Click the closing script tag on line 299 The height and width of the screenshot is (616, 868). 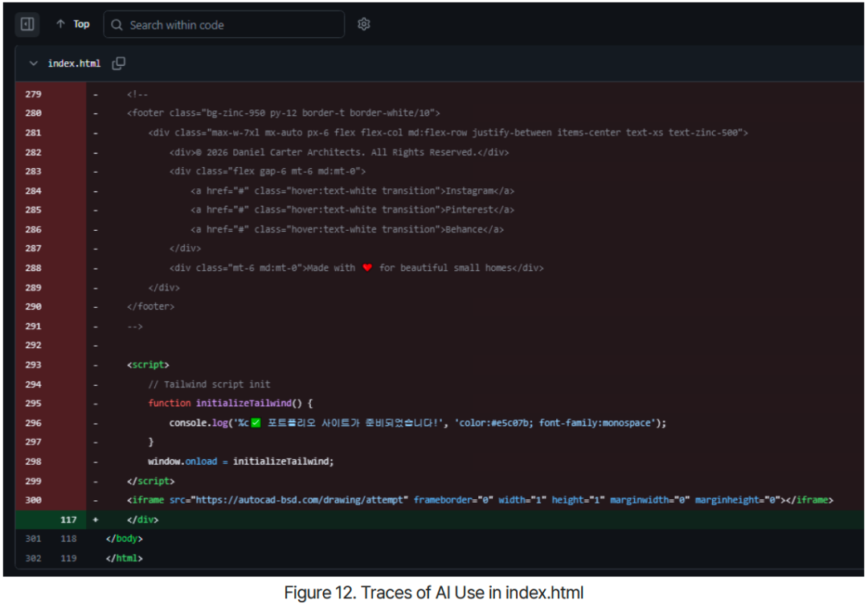coord(150,482)
